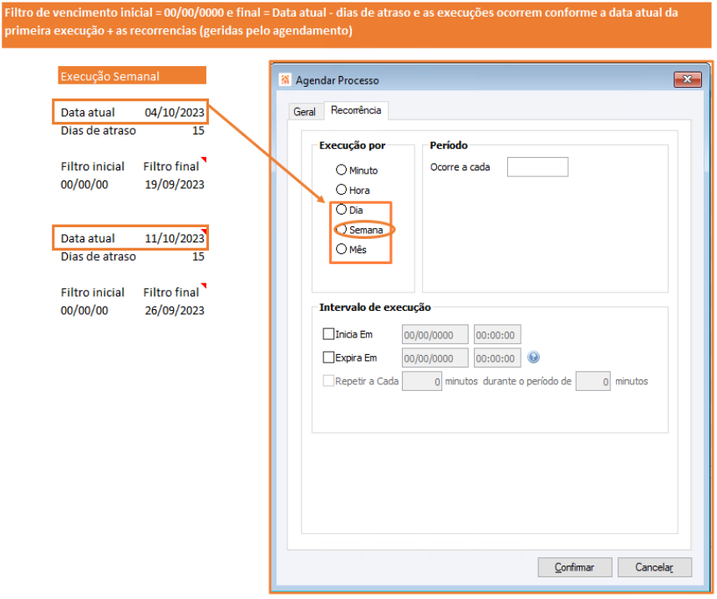The width and height of the screenshot is (717, 599).
Task: Click the date 04/10/2023
Action: point(174,112)
